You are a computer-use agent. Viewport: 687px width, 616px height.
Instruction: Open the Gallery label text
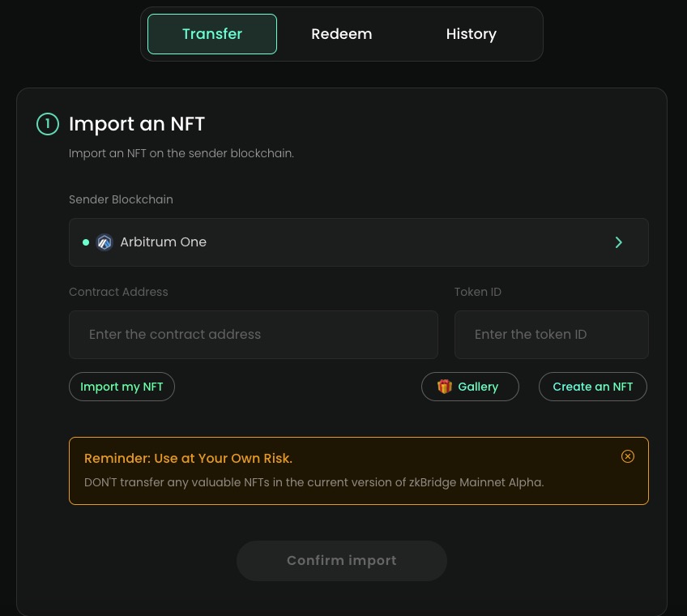(x=478, y=387)
